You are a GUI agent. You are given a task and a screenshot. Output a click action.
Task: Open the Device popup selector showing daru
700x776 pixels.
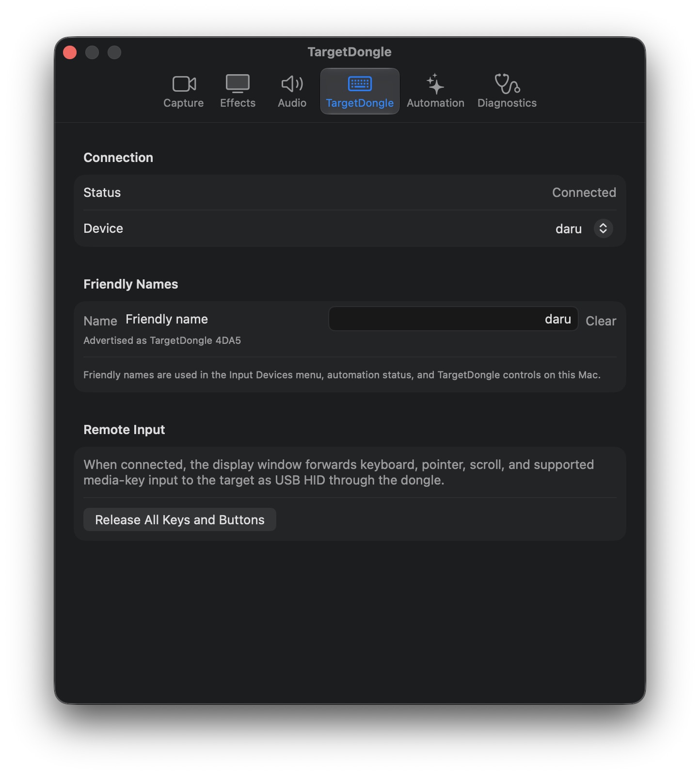tap(584, 228)
